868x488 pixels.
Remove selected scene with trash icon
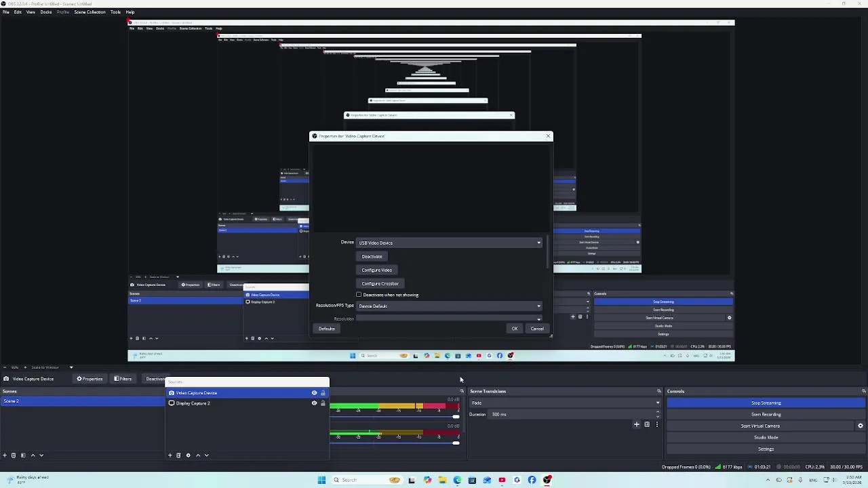pyautogui.click(x=14, y=455)
